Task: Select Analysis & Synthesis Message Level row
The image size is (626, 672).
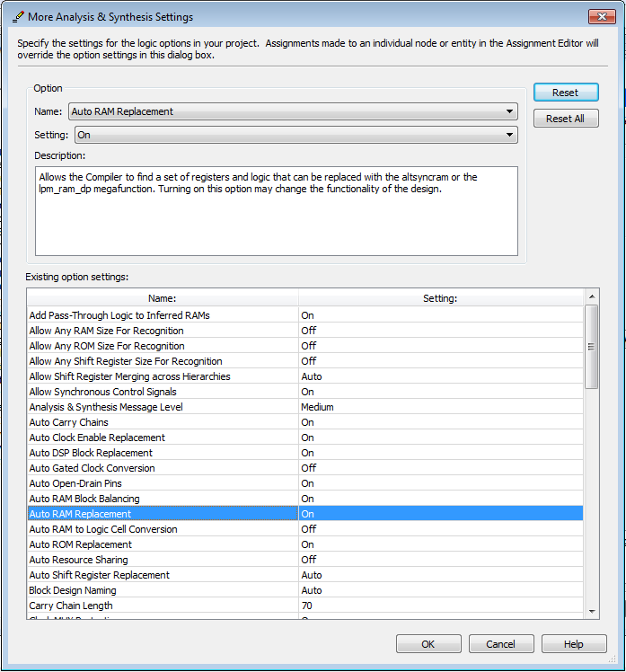Action: click(106, 407)
